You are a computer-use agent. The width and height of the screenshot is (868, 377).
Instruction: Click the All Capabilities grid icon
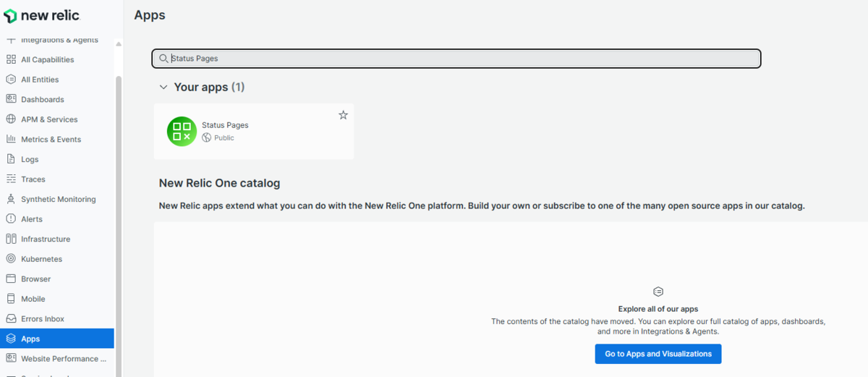[x=11, y=59]
